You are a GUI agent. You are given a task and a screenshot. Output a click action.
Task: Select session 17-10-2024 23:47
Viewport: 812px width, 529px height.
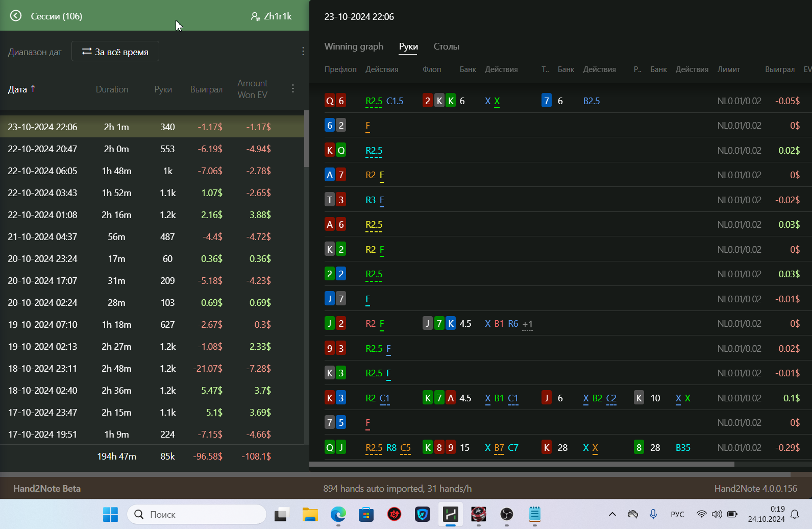pos(152,412)
